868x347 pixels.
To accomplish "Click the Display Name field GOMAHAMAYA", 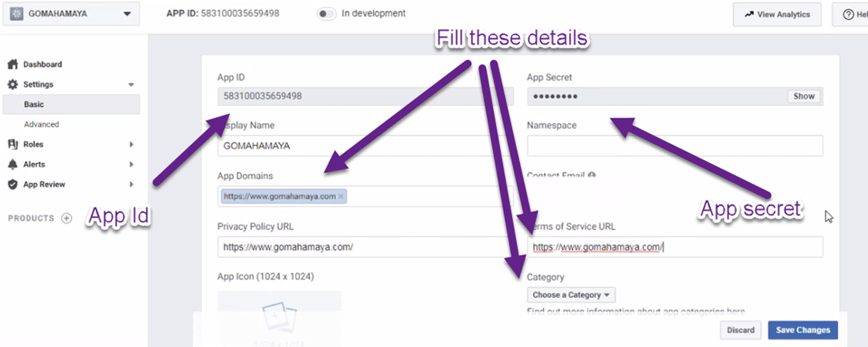I will click(x=365, y=146).
